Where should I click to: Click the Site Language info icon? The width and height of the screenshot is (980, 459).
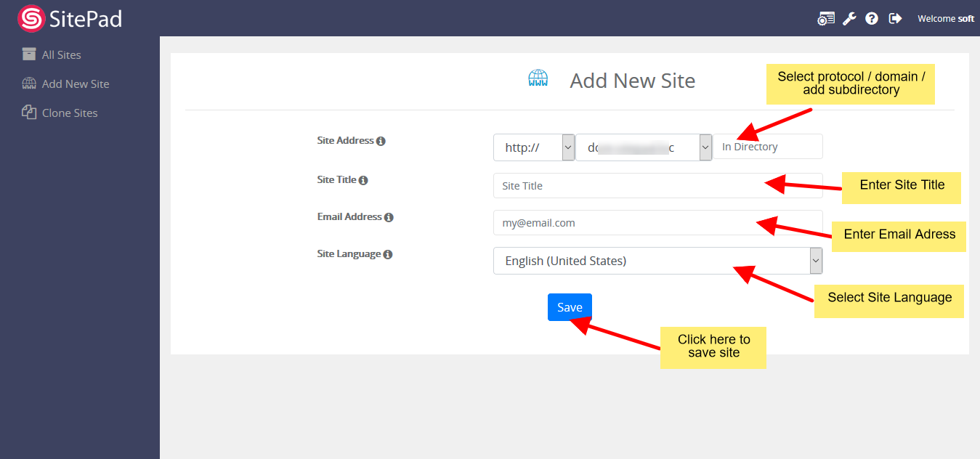point(389,253)
